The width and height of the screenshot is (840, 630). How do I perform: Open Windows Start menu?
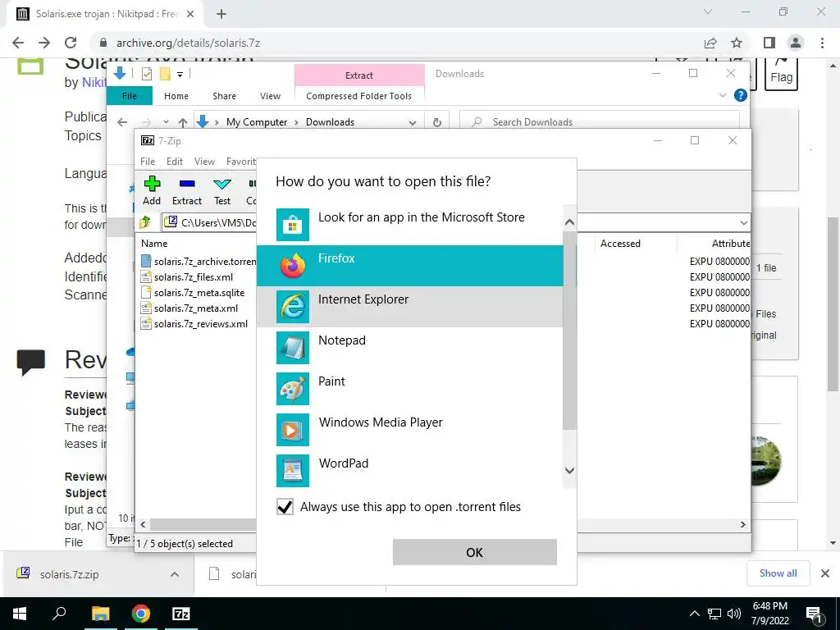click(20, 614)
